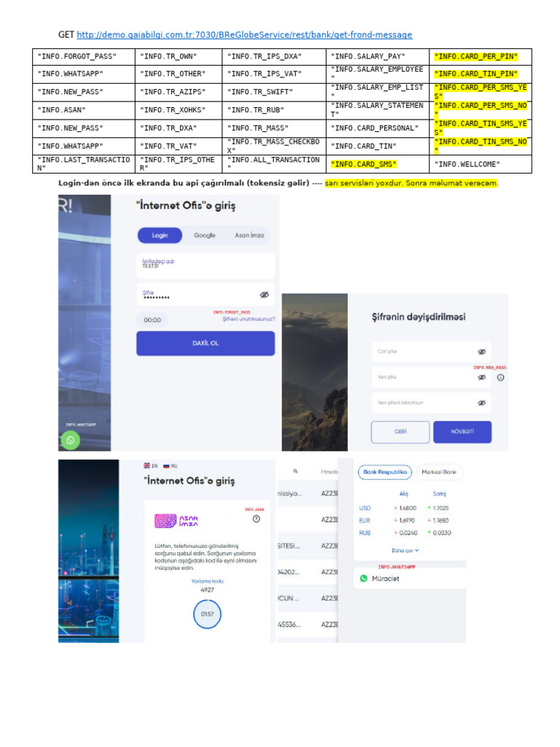
Task: Click the "INFO.TR_SWIFT" table cell
Action: tap(274, 92)
